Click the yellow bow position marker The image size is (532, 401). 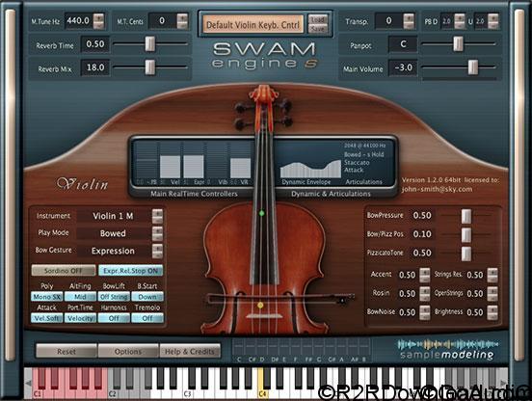260,306
